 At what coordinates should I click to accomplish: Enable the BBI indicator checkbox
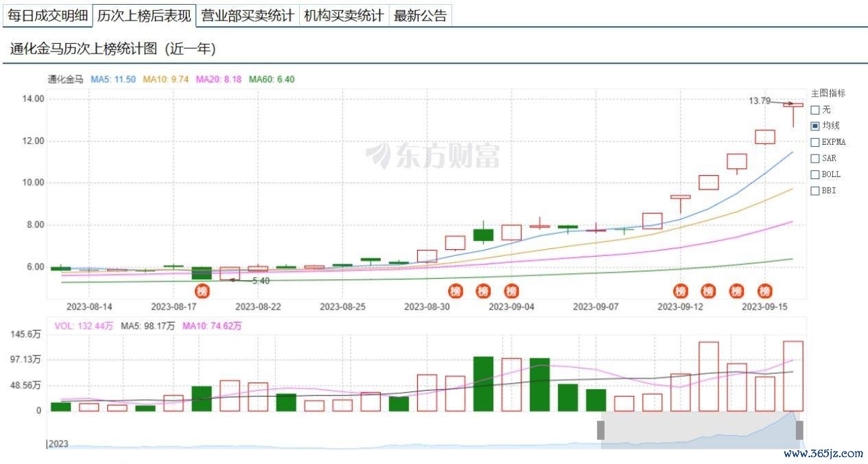point(815,191)
